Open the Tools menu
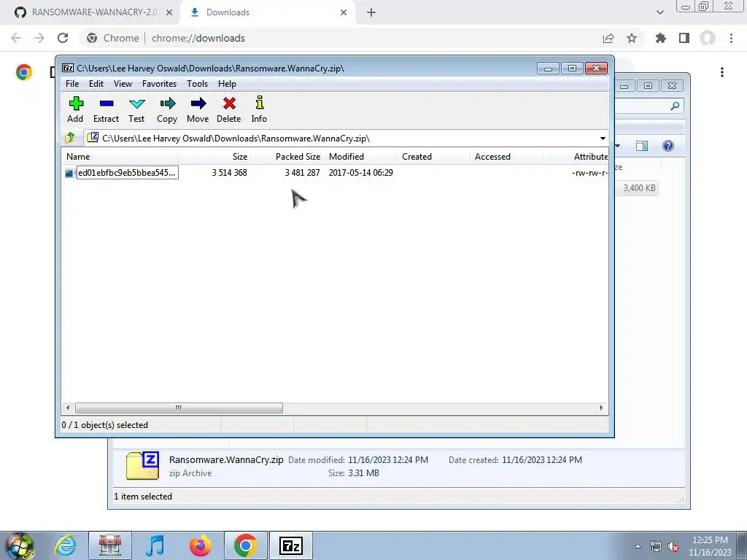The image size is (747, 560). point(197,84)
